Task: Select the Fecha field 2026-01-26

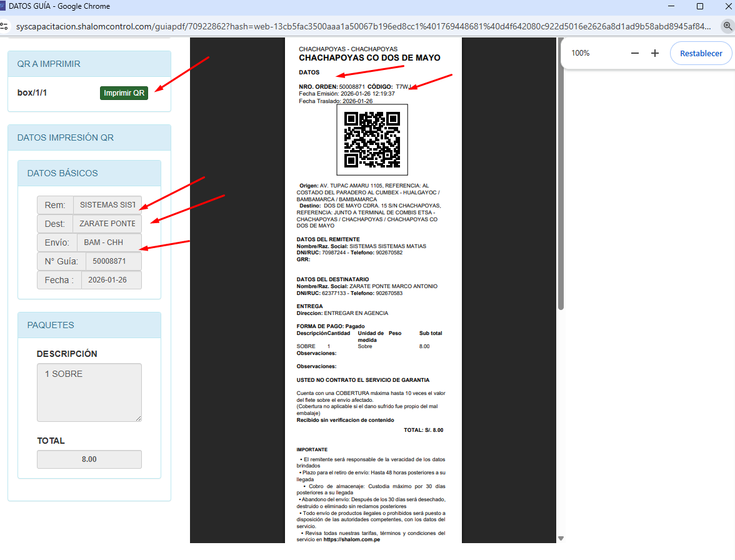Action: tap(111, 280)
